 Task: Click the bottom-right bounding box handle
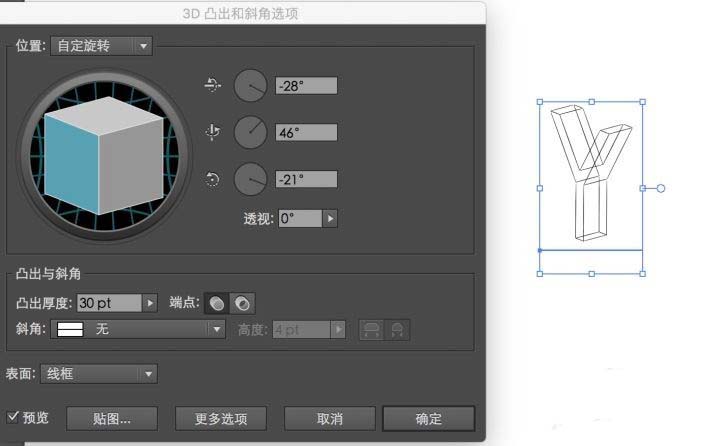click(643, 274)
